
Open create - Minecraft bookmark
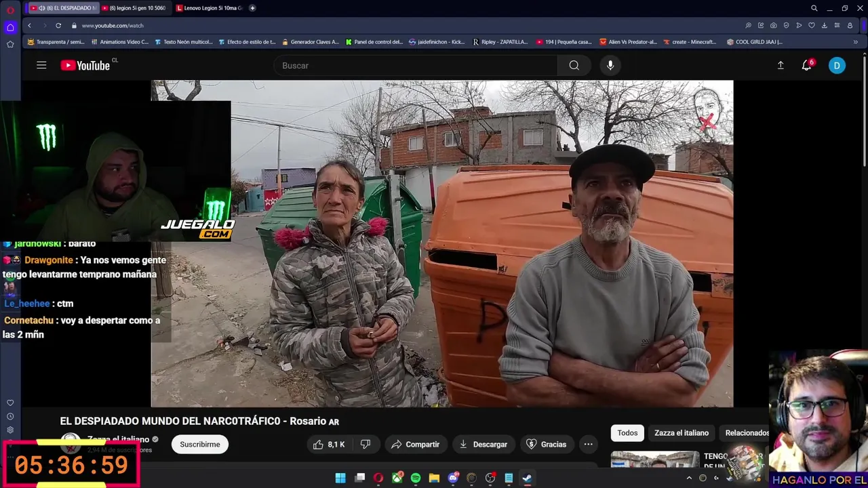point(690,42)
